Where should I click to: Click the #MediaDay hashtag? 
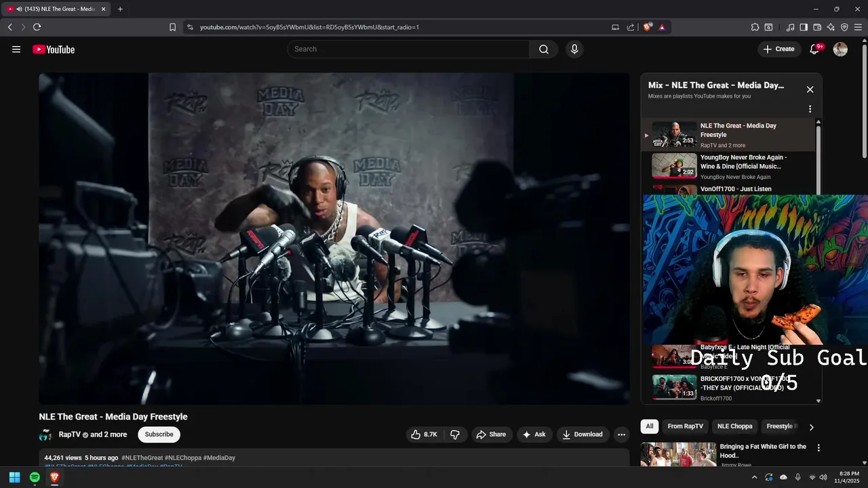tap(219, 458)
